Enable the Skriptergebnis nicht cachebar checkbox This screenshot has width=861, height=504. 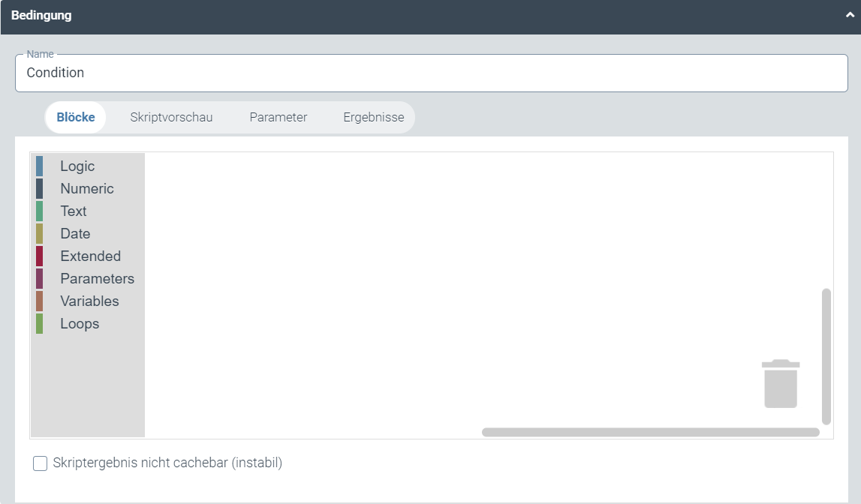[40, 463]
